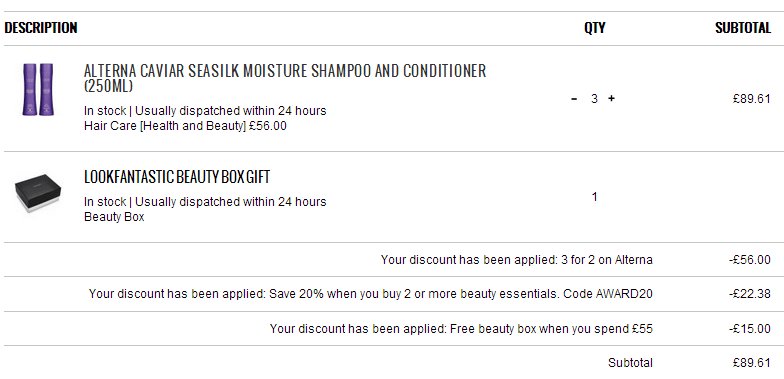Decrease Alterna shampoo quantity with minus button
The width and height of the screenshot is (784, 379).
point(574,99)
